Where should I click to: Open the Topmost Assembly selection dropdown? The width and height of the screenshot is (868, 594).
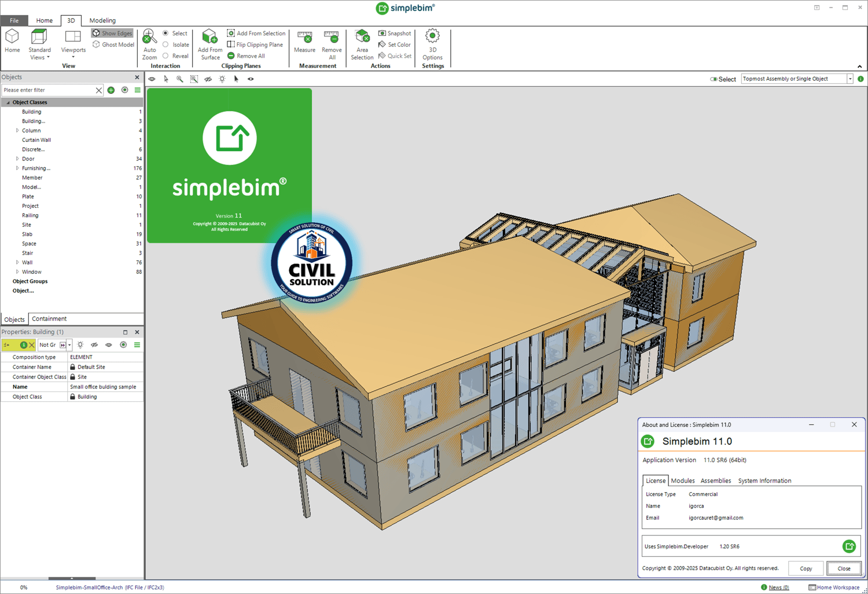click(850, 79)
